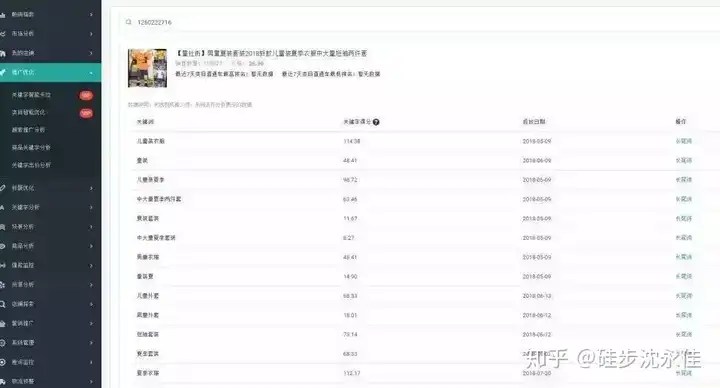Open 关键字出价分析 submenu item
This screenshot has width=720, height=388.
click(31, 165)
